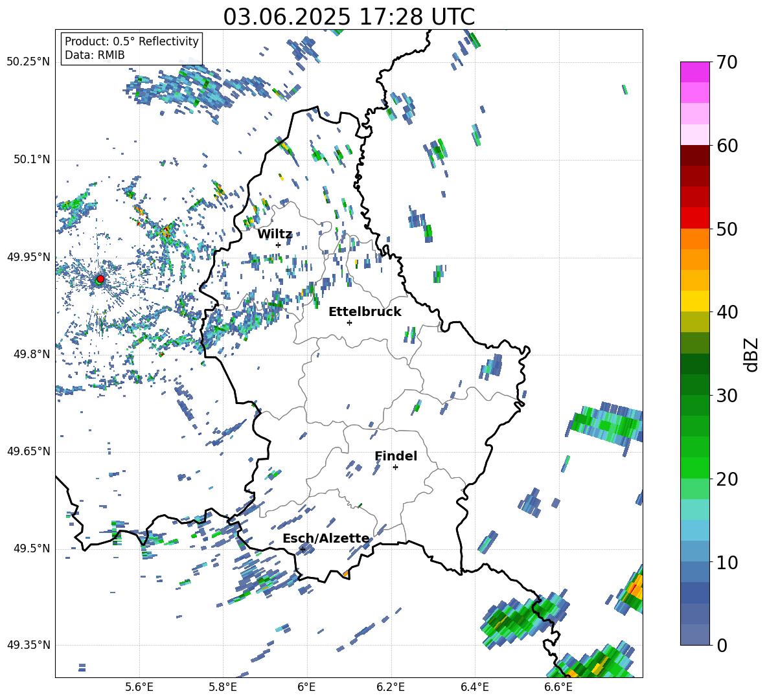Click the 60 dBZ colorbar tick label
This screenshot has width=767, height=700.
(727, 146)
